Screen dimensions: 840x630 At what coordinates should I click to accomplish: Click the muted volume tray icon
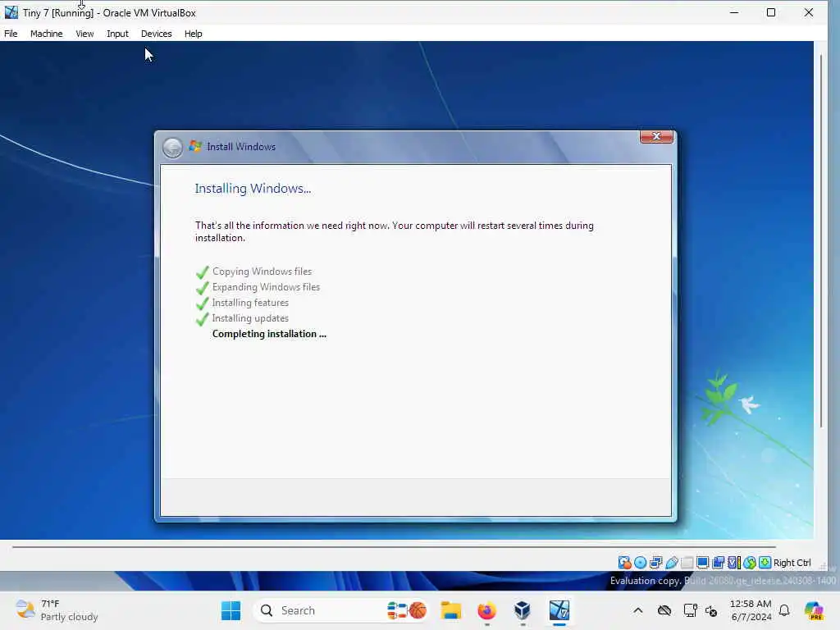(711, 610)
